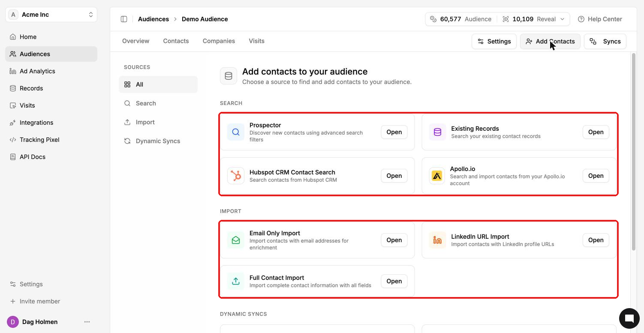
Task: Open Apollo.io source
Action: [596, 176]
